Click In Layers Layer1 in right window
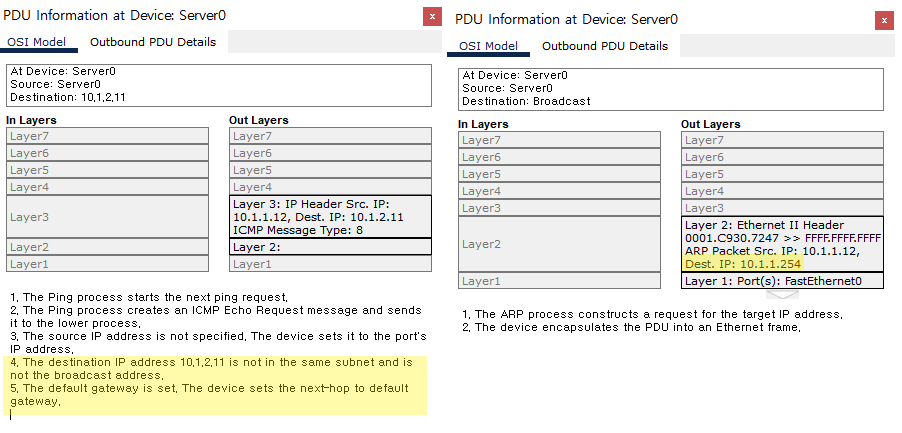The image size is (902, 433). 559,281
